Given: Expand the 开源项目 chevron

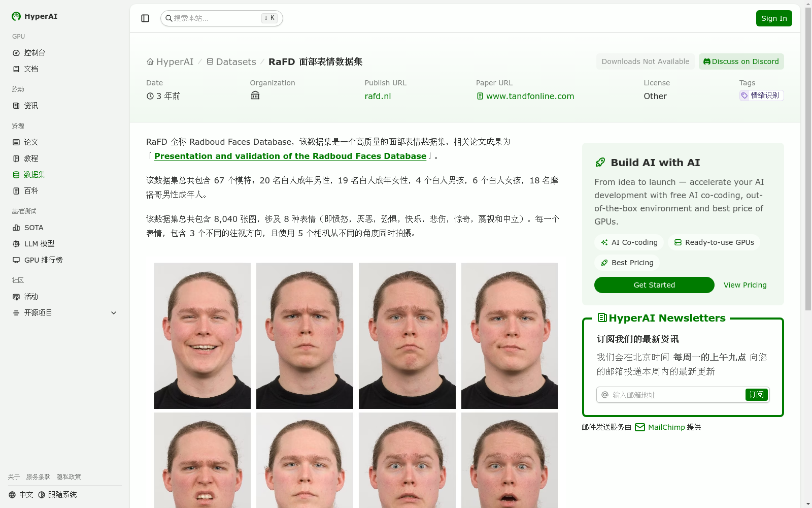Looking at the screenshot, I should [x=114, y=313].
